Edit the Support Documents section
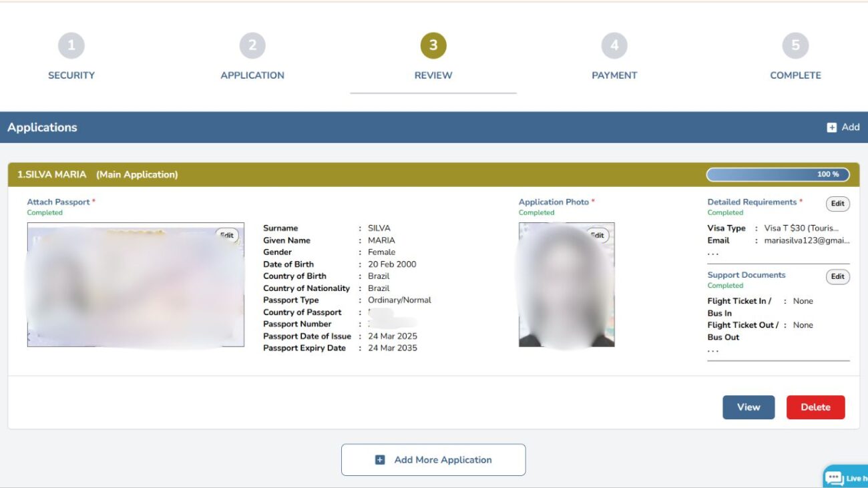 tap(837, 276)
